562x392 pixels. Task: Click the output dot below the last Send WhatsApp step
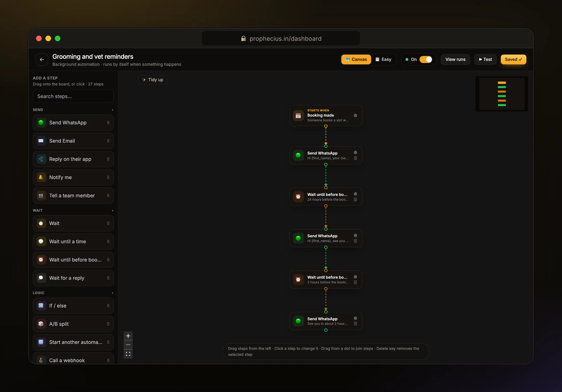coord(326,330)
